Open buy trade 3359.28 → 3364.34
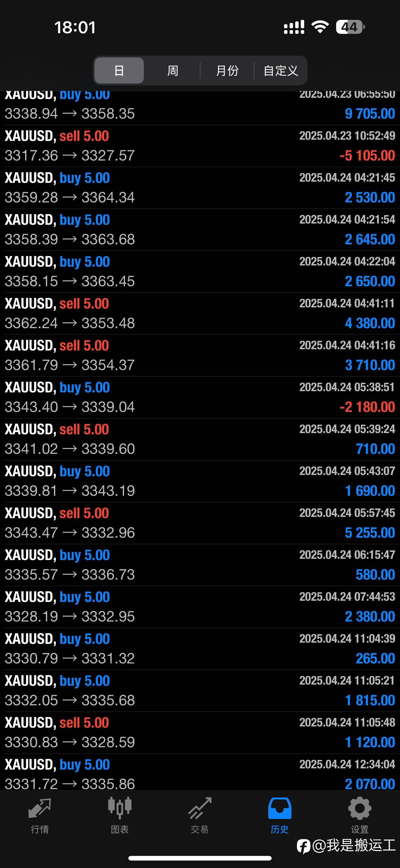The height and width of the screenshot is (868, 400). point(200,188)
